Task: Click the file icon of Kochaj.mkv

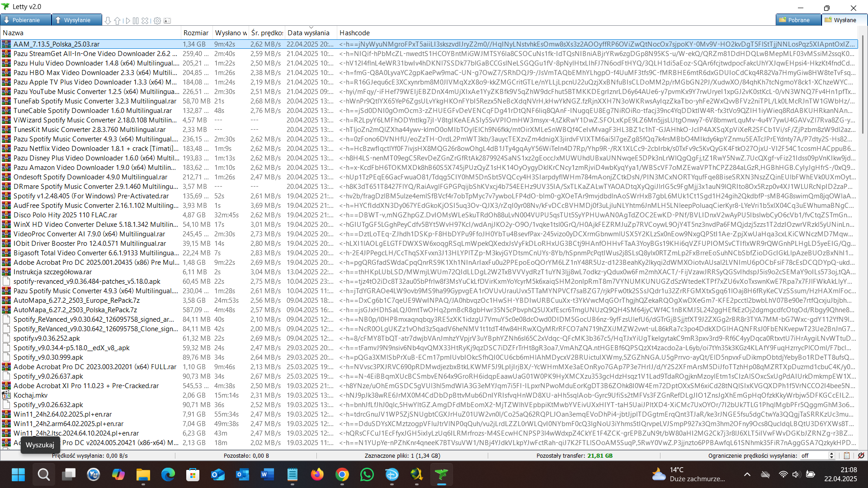Action: 6,395
